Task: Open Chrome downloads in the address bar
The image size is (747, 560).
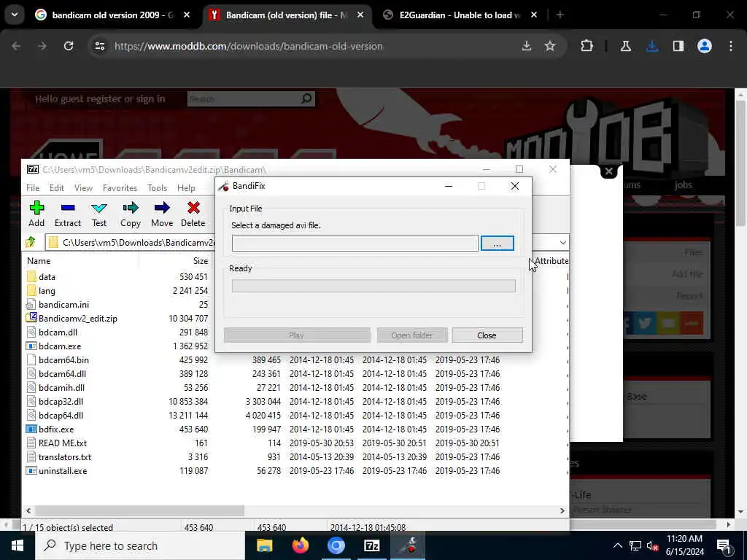Action: coord(652,46)
